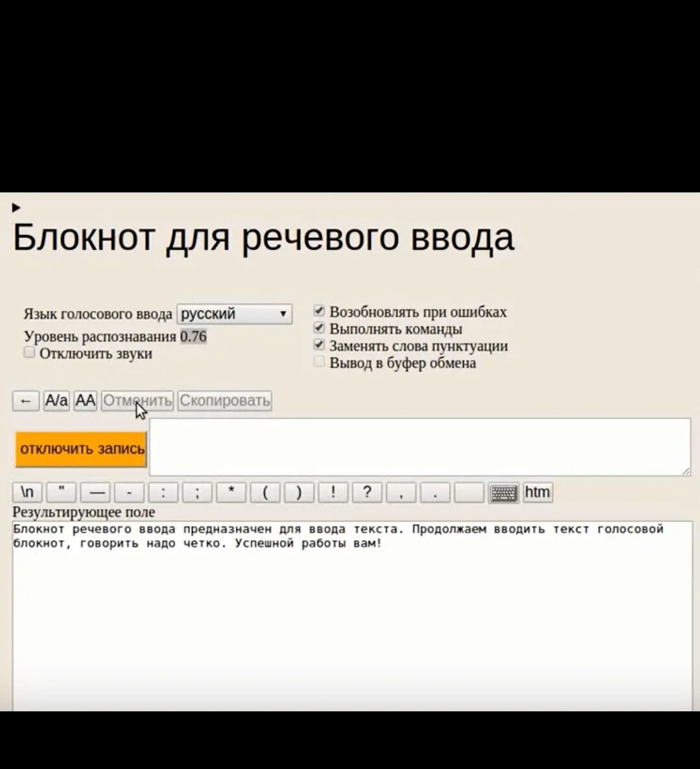The image size is (700, 769).
Task: Convert to uppercase with AA button
Action: coord(86,401)
